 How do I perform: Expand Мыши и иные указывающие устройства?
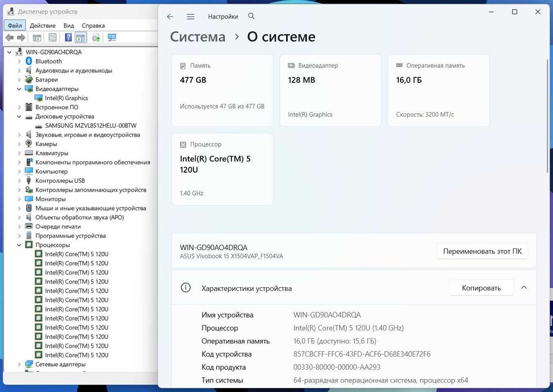19,208
